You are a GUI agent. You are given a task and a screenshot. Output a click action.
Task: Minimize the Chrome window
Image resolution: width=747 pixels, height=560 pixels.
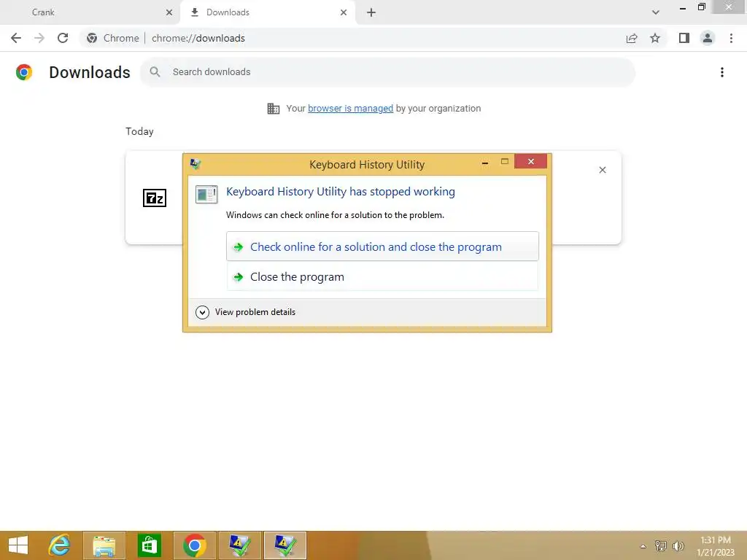point(683,7)
